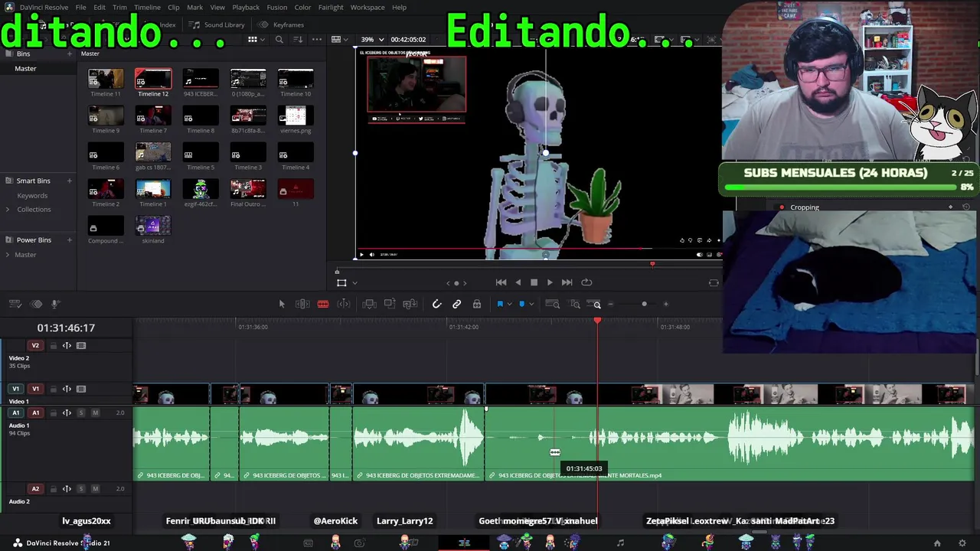This screenshot has width=980, height=551.
Task: Select the red Blade Edit tool
Action: [323, 305]
